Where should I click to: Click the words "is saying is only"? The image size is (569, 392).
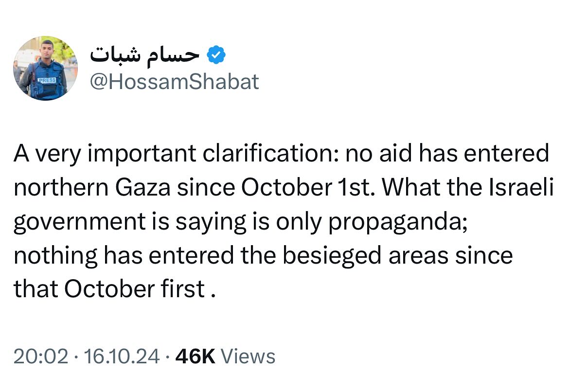[x=235, y=222]
